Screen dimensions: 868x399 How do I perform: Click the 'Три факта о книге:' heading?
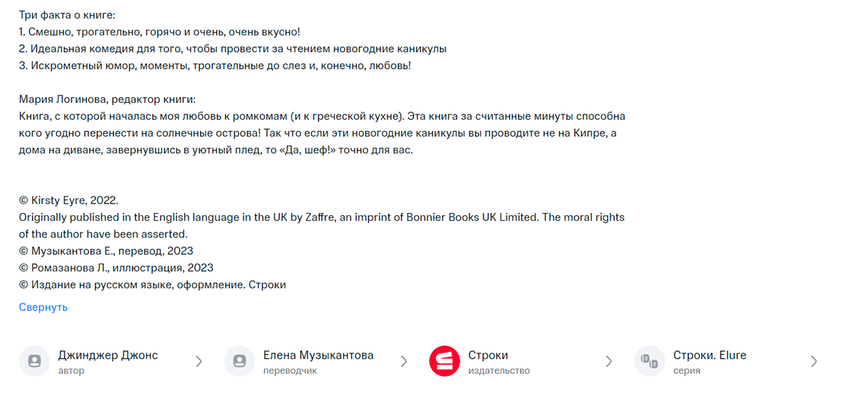67,14
